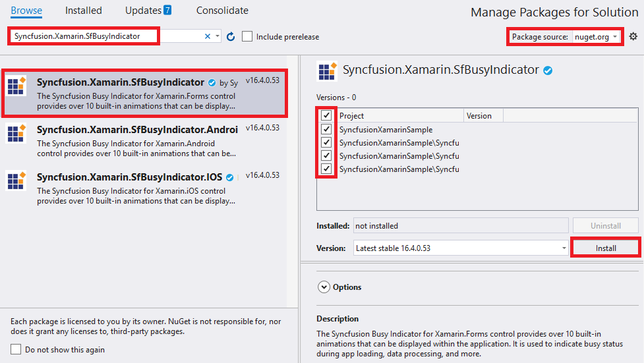This screenshot has width=644, height=363.
Task: Open package source settings gear
Action: point(633,37)
